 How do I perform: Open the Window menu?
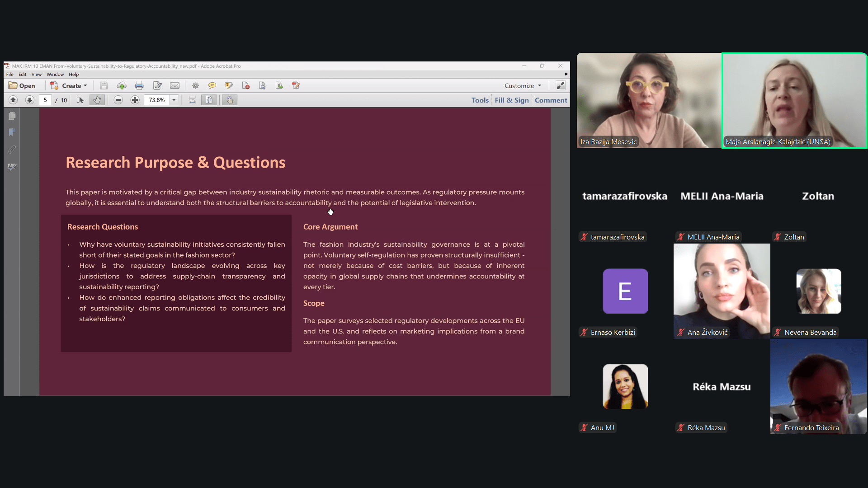coord(55,74)
